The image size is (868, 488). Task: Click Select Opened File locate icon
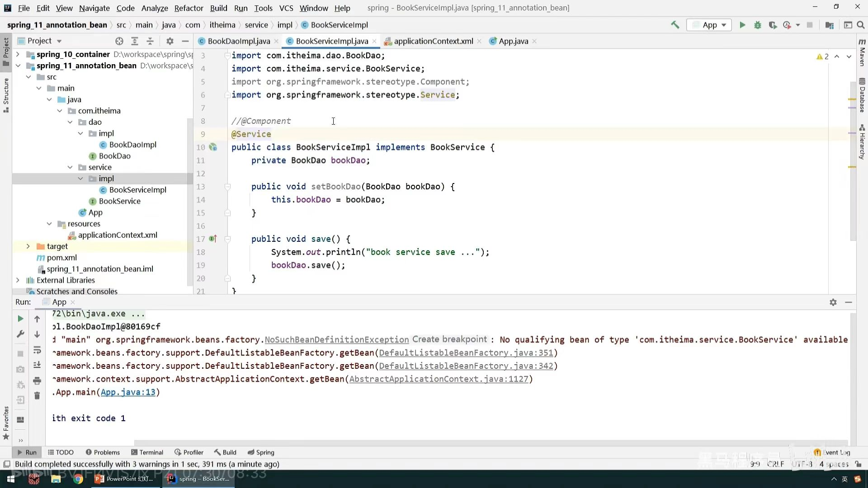tap(119, 41)
